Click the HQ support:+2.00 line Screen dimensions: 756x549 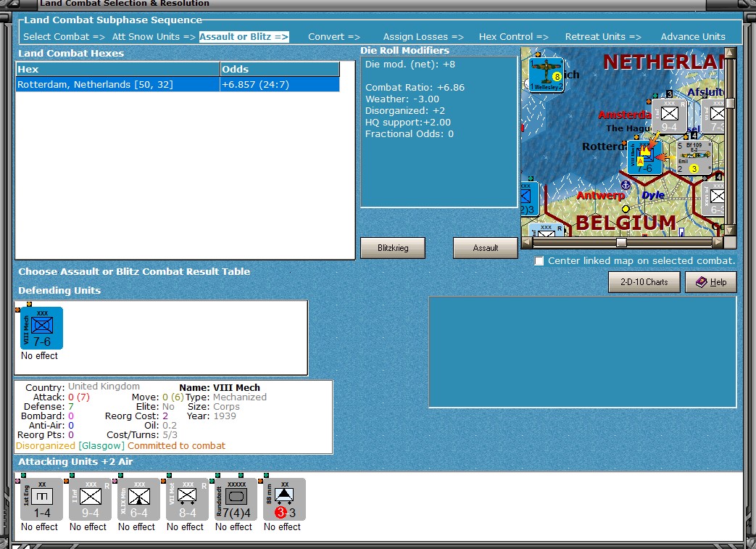click(408, 122)
